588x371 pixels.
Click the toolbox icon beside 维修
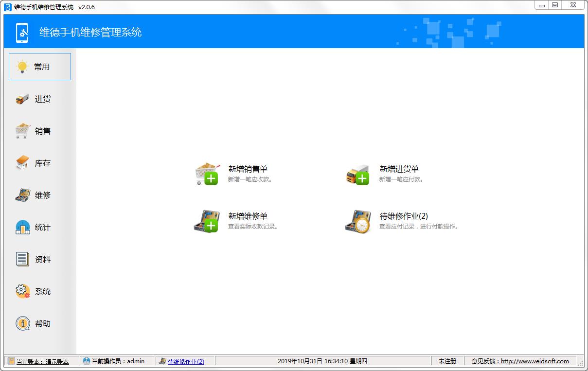(x=22, y=195)
